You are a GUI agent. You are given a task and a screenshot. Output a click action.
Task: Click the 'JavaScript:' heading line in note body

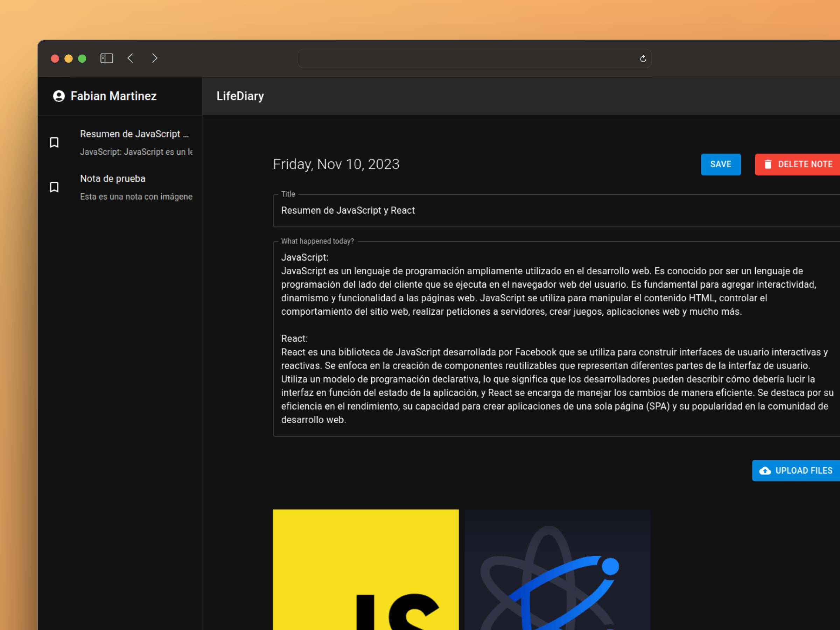click(304, 258)
